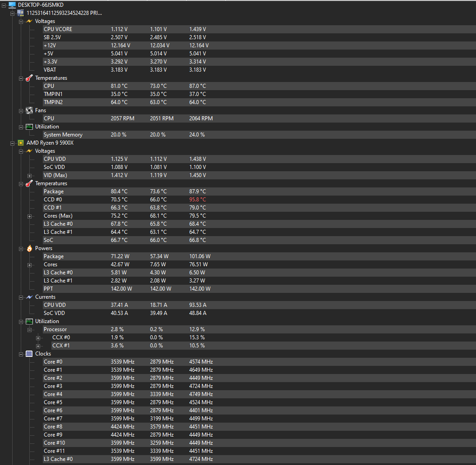Collapse the 1125316411259 motherboard node
Viewport: 476px width, 465px height.
(x=13, y=14)
